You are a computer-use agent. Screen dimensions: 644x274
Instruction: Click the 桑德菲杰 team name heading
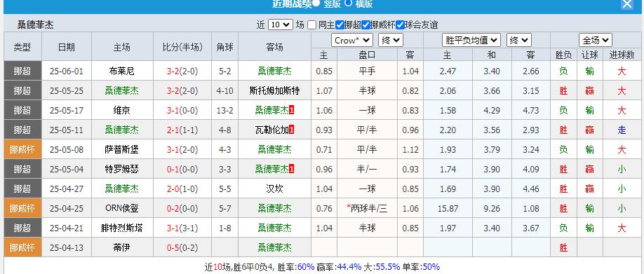tap(35, 25)
